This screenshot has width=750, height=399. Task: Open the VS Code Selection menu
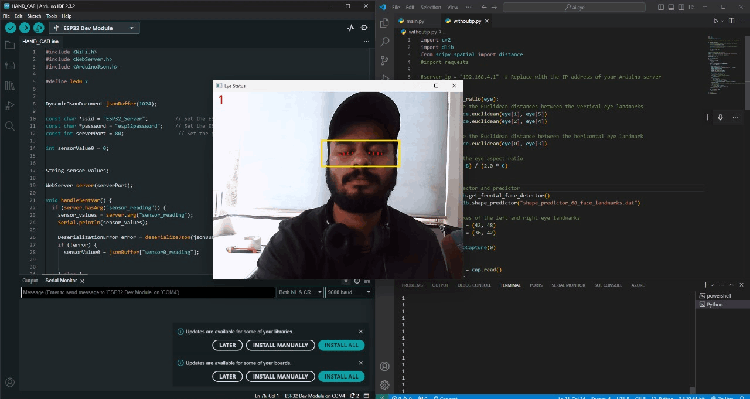(431, 7)
